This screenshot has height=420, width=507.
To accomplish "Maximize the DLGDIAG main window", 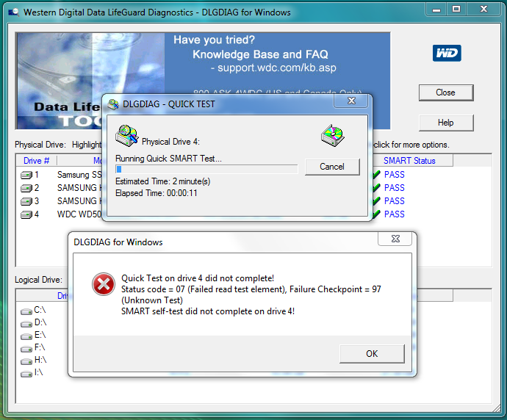I will tap(456, 9).
